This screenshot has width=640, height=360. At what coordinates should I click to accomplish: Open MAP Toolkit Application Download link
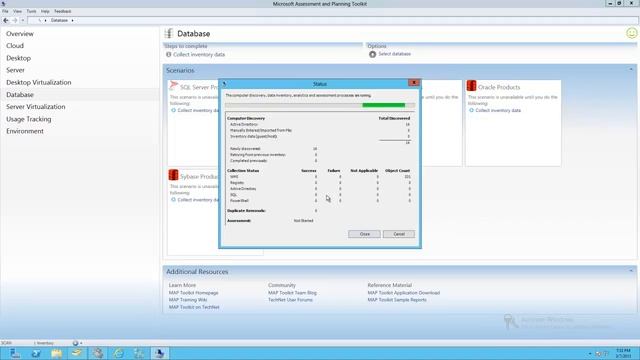point(404,293)
